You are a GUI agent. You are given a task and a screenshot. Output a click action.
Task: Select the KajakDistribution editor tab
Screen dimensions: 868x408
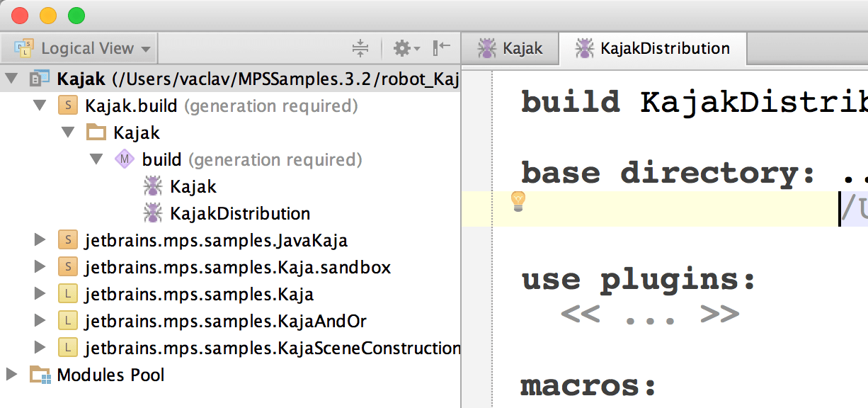click(653, 48)
